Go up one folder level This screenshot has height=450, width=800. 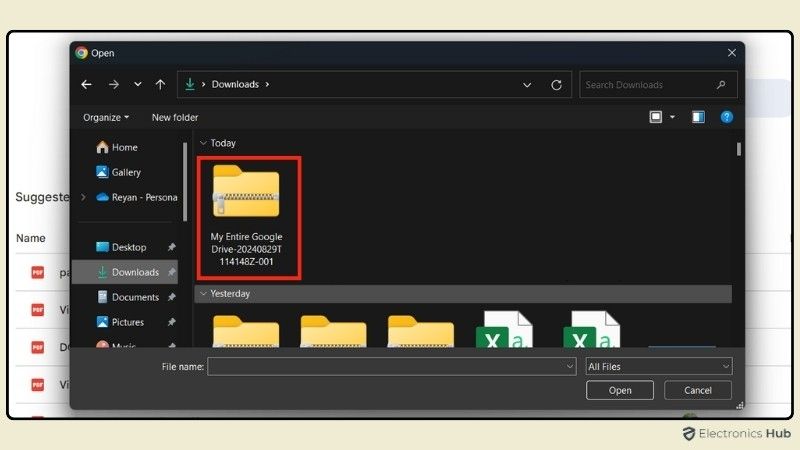pyautogui.click(x=160, y=84)
